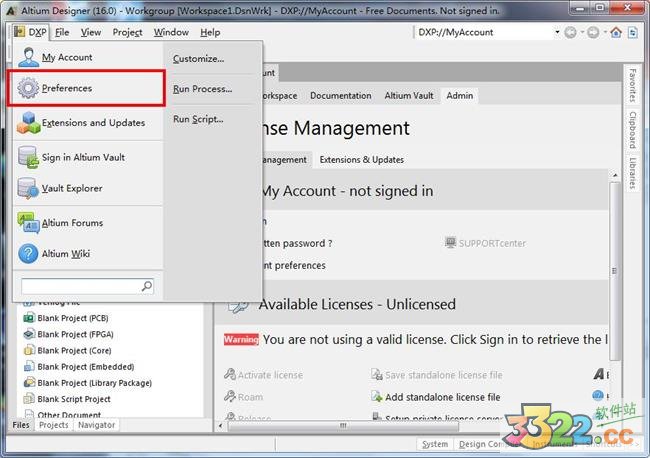Screen dimensions: 650x458
Task: Select Blank Project (PCB)
Action: (x=73, y=318)
